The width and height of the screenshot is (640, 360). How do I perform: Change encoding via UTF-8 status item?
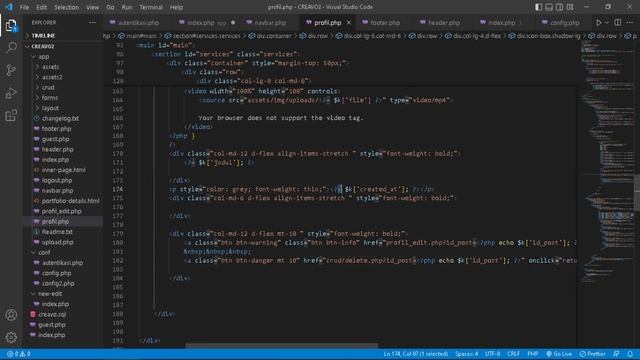492,354
